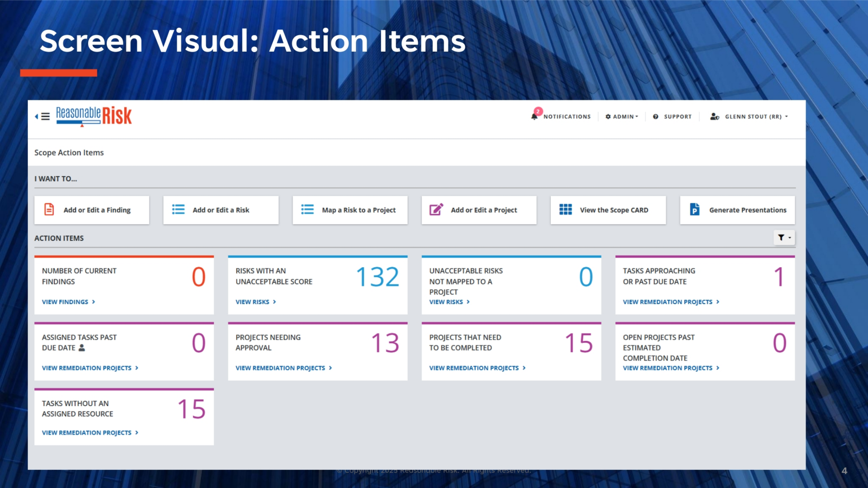
Task: Click the I WANT TO... section heading
Action: click(56, 179)
